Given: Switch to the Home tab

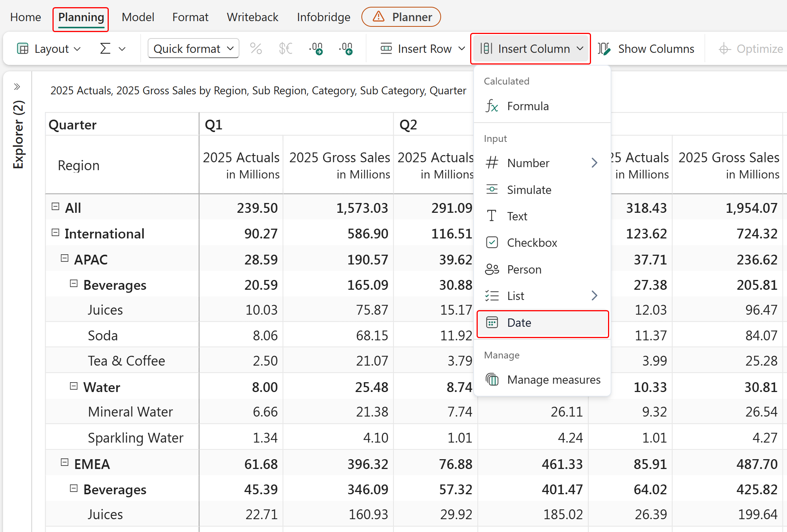Looking at the screenshot, I should pos(26,17).
